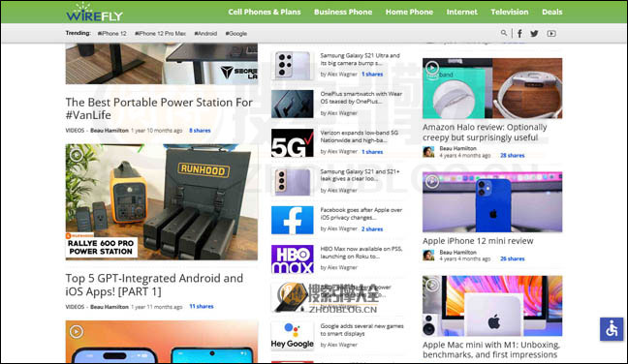Follow trending tag #iPhone 12 Pro Max

click(160, 34)
